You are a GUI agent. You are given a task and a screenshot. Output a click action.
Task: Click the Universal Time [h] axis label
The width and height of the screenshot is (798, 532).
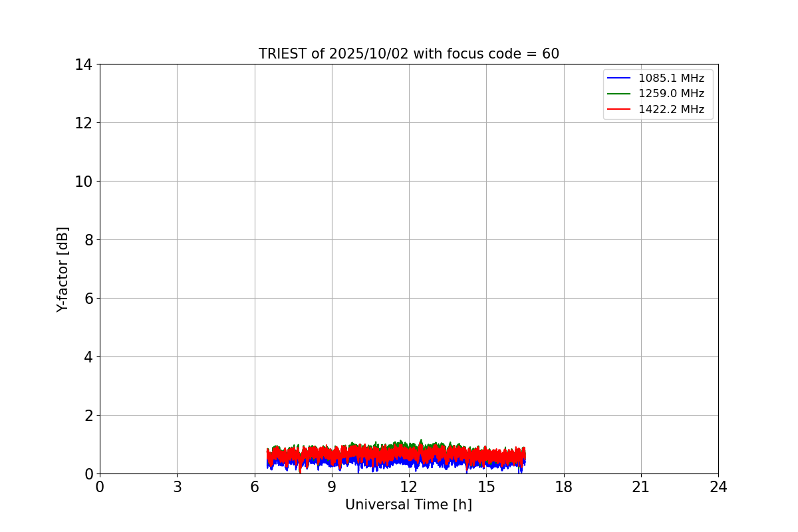[408, 505]
